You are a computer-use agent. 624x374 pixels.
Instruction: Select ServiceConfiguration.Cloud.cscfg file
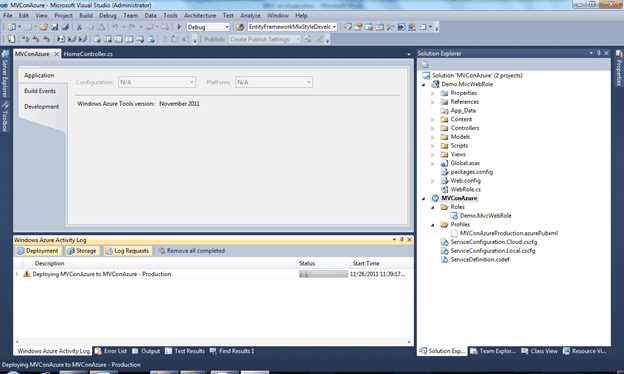pos(493,242)
